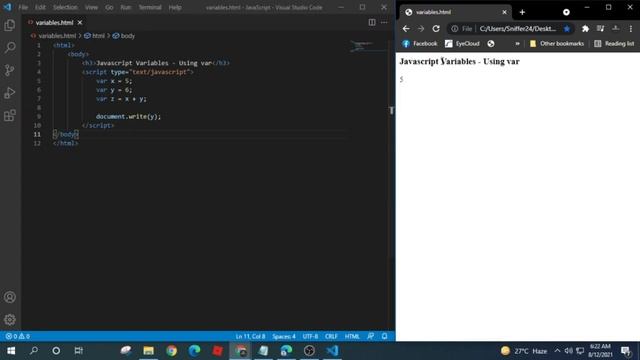The width and height of the screenshot is (640, 360).
Task: Click the body breadcrumb item
Action: coord(124,36)
